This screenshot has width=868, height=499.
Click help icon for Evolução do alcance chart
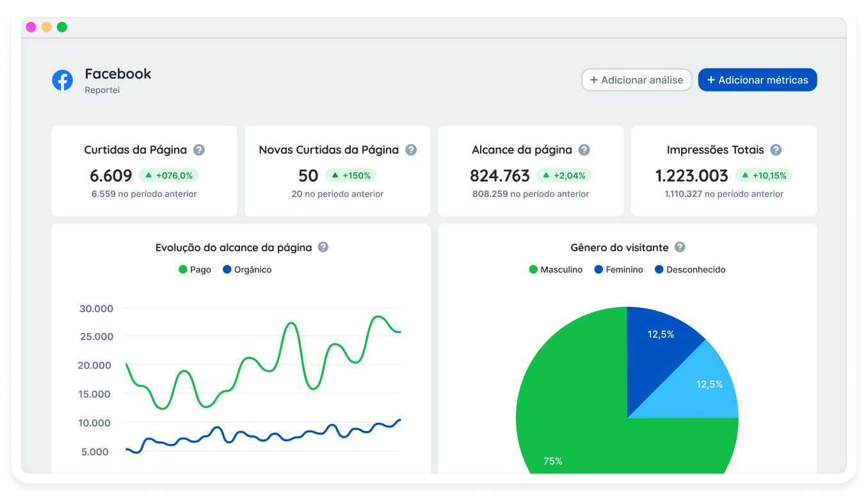pos(323,247)
